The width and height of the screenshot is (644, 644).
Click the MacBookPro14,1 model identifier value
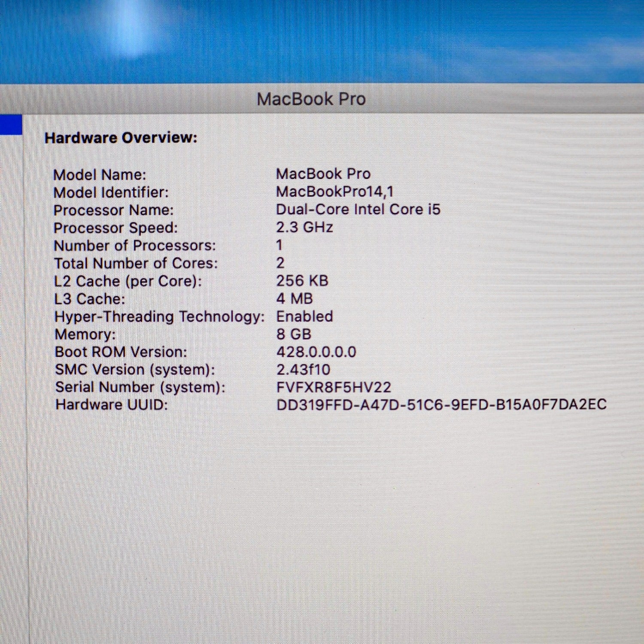pyautogui.click(x=336, y=192)
